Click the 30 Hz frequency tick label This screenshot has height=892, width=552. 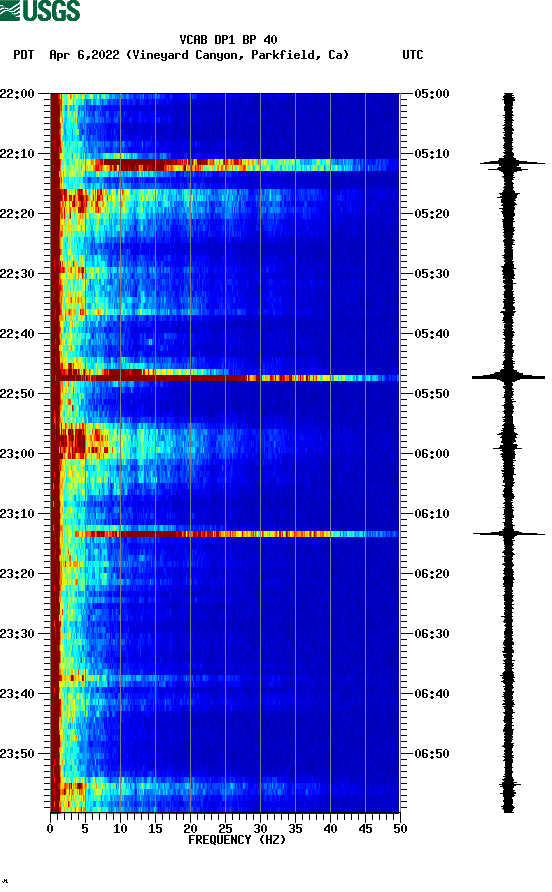[x=260, y=829]
